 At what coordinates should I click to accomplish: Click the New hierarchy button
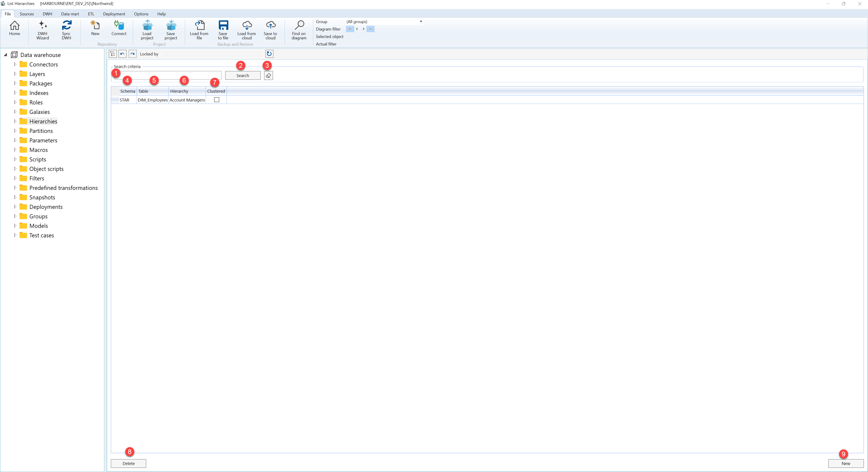[846, 463]
